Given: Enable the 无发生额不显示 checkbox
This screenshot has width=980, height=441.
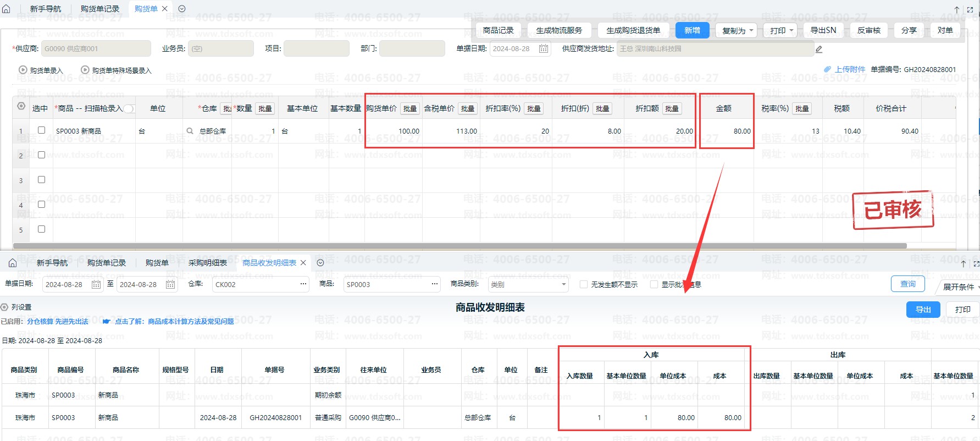Looking at the screenshot, I should tap(584, 284).
